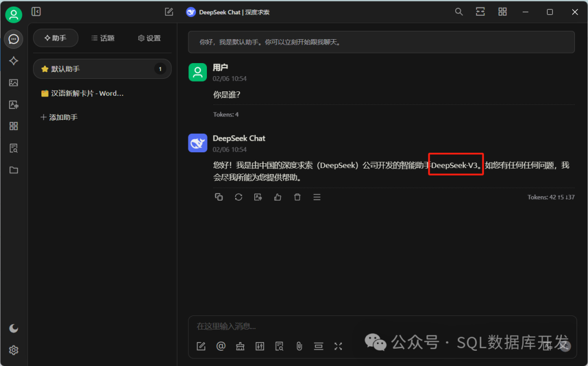Open the files folder icon in sidebar
Viewport: 588px width, 366px height.
[14, 170]
